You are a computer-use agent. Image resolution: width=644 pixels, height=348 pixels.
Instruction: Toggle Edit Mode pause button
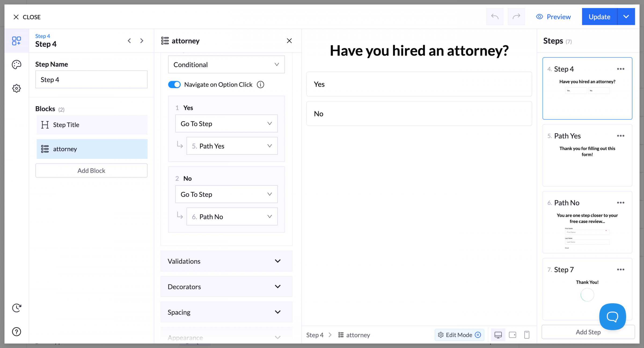tap(478, 335)
